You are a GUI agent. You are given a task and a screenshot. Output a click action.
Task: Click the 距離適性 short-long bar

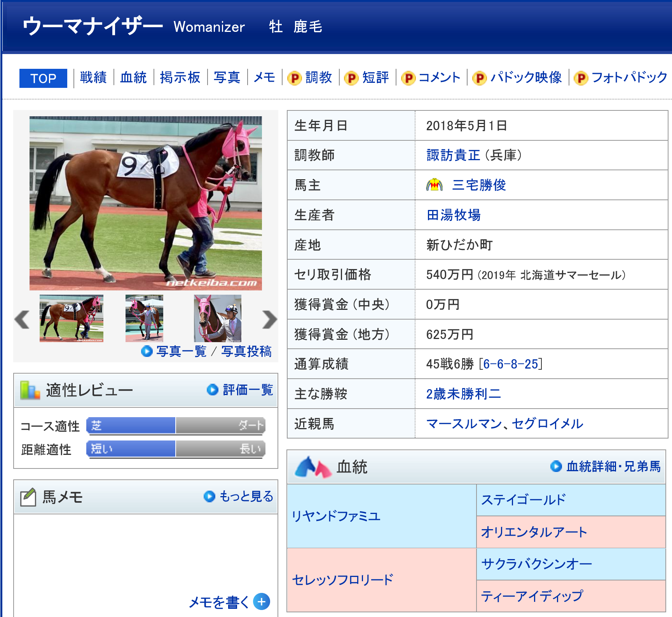176,449
